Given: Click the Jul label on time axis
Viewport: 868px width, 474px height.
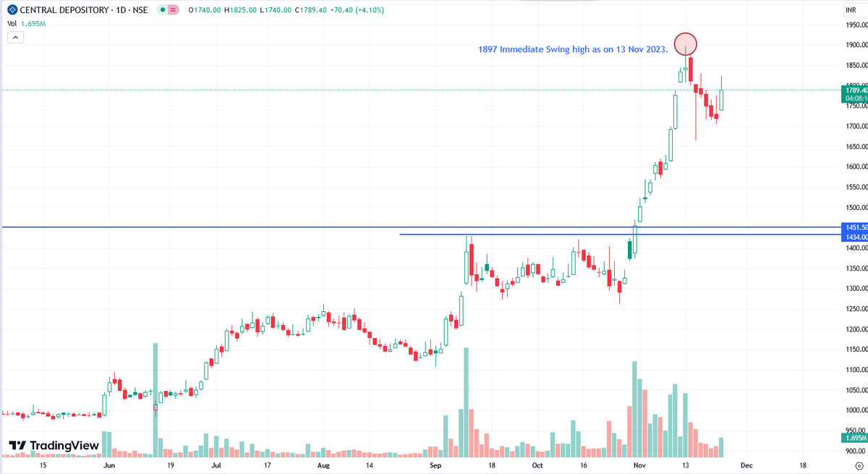Looking at the screenshot, I should (216, 466).
